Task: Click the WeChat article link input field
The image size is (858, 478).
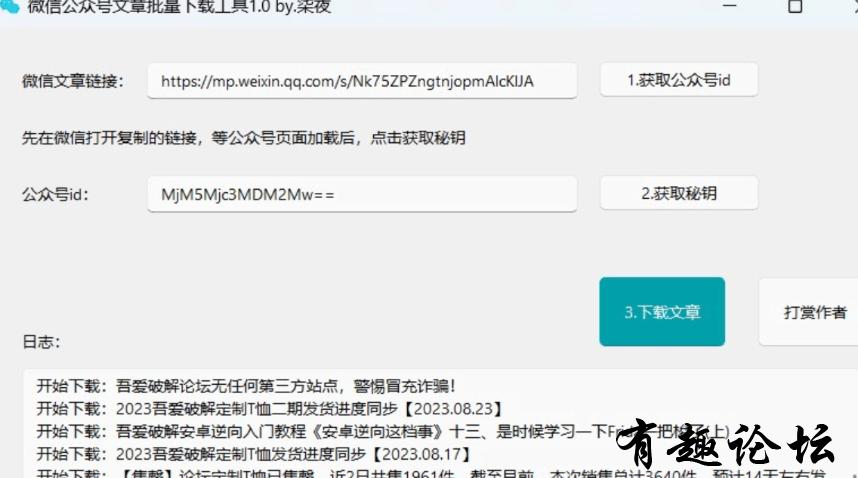Action: click(362, 81)
